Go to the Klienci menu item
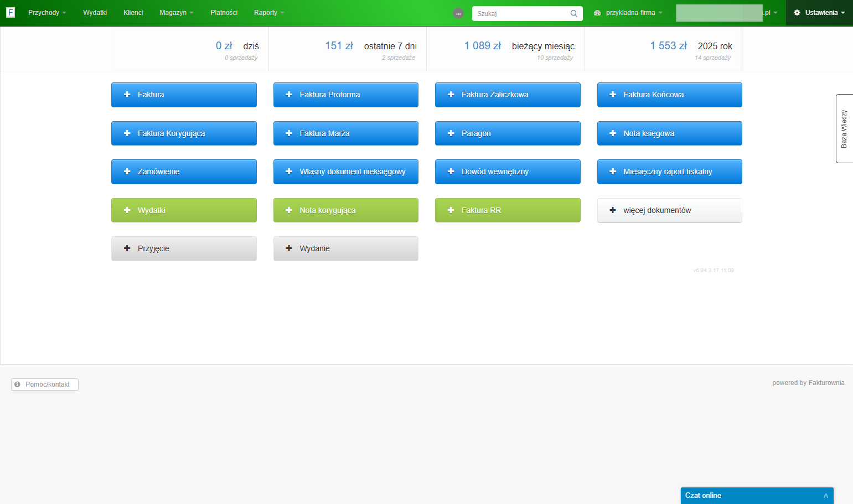Screen dimensions: 853x504 click(x=133, y=13)
